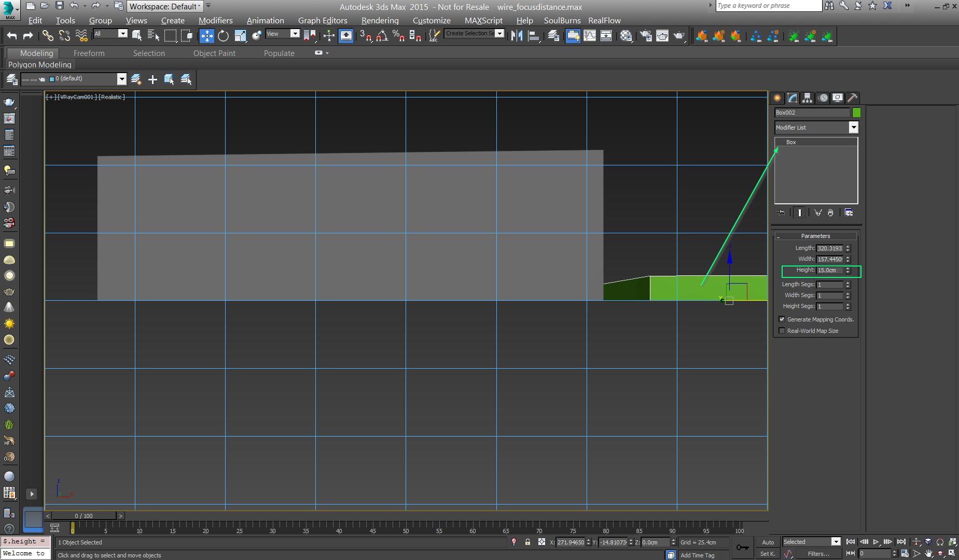Open the Workspace Default dropdown

[x=166, y=6]
